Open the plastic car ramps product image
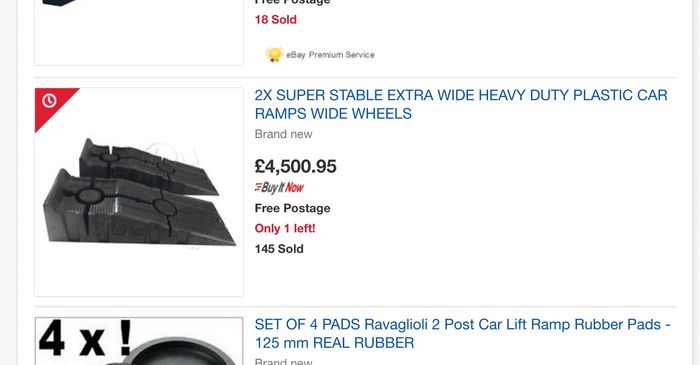Viewport: 700px width, 365px height. pyautogui.click(x=139, y=192)
